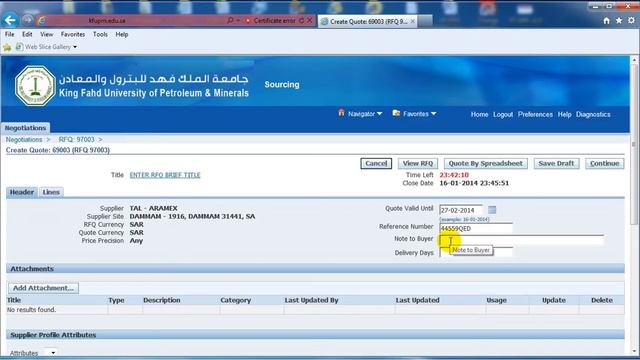Open the calendar picker for Quote Valid Until
This screenshot has width=640, height=360.
pyautogui.click(x=492, y=210)
